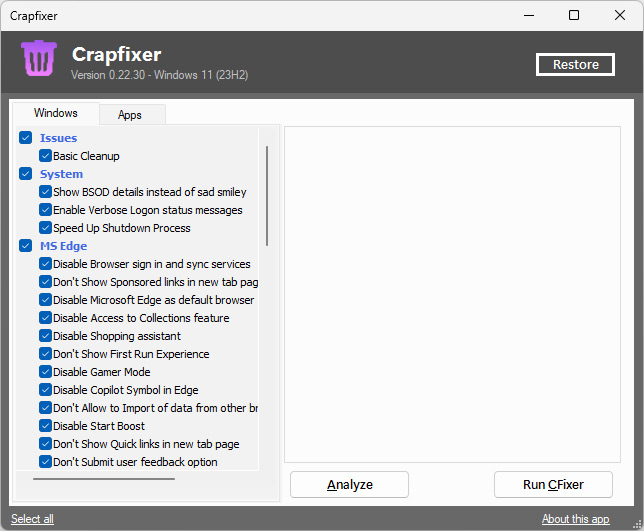Click the horizontal scrollbar below the tweaks list
The height and width of the screenshot is (531, 644).
pos(104,478)
